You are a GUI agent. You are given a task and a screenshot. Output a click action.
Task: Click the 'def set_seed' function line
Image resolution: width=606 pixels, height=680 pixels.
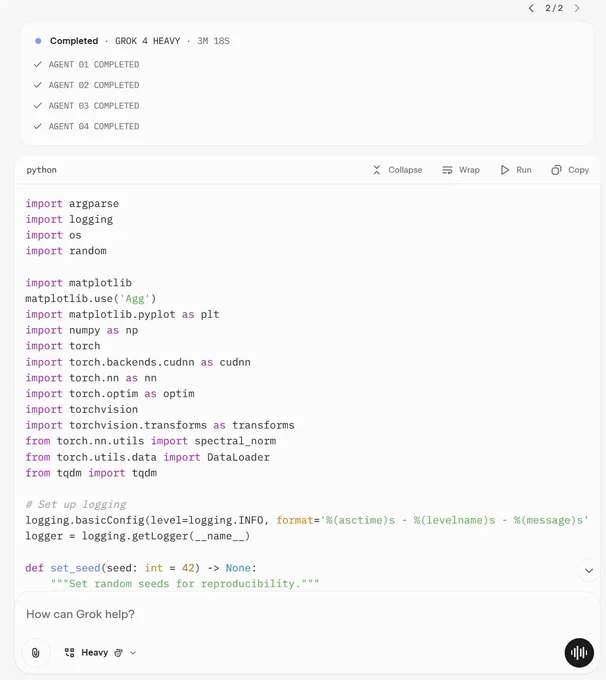click(x=141, y=568)
